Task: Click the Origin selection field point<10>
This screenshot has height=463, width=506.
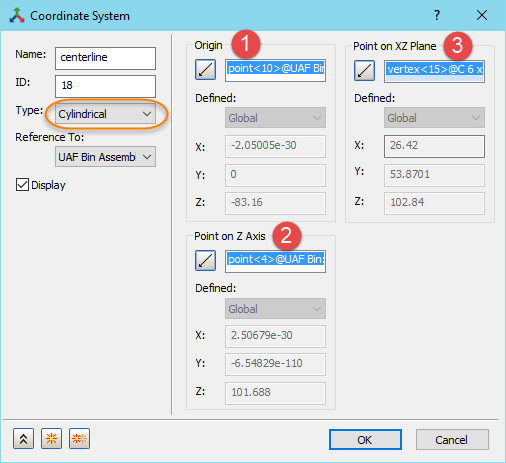Action: [x=275, y=70]
